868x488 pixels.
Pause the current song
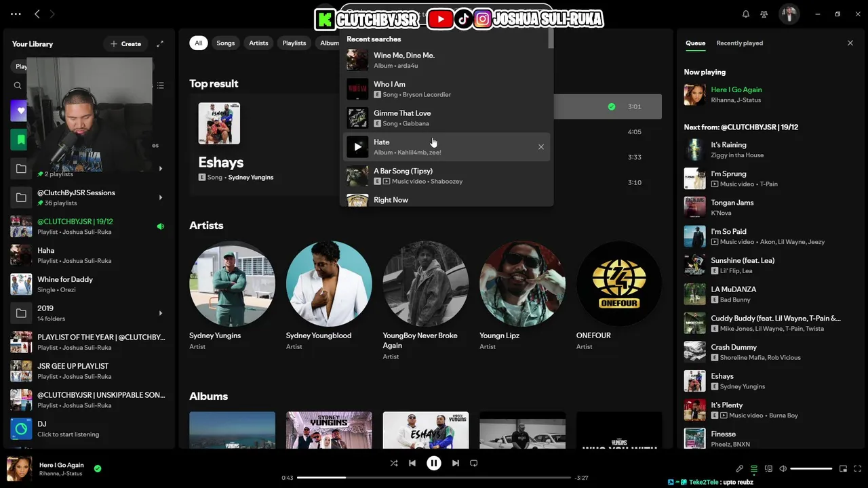tap(434, 463)
